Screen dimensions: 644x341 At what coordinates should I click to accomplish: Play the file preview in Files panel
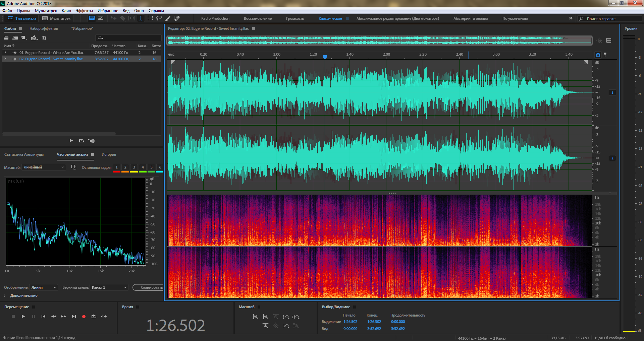click(71, 141)
